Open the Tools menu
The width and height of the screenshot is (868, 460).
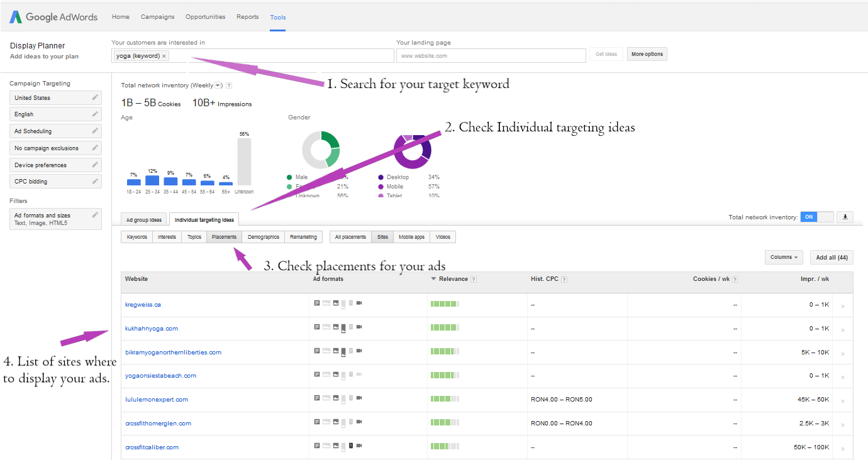278,17
